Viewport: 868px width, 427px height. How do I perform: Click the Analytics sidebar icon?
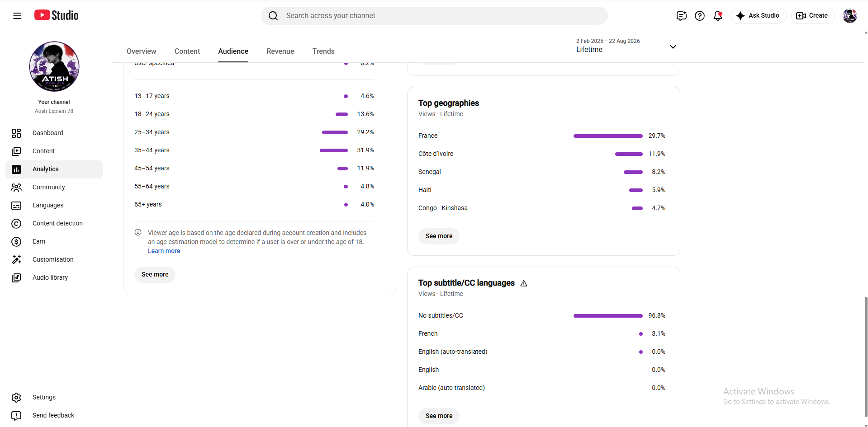point(16,169)
